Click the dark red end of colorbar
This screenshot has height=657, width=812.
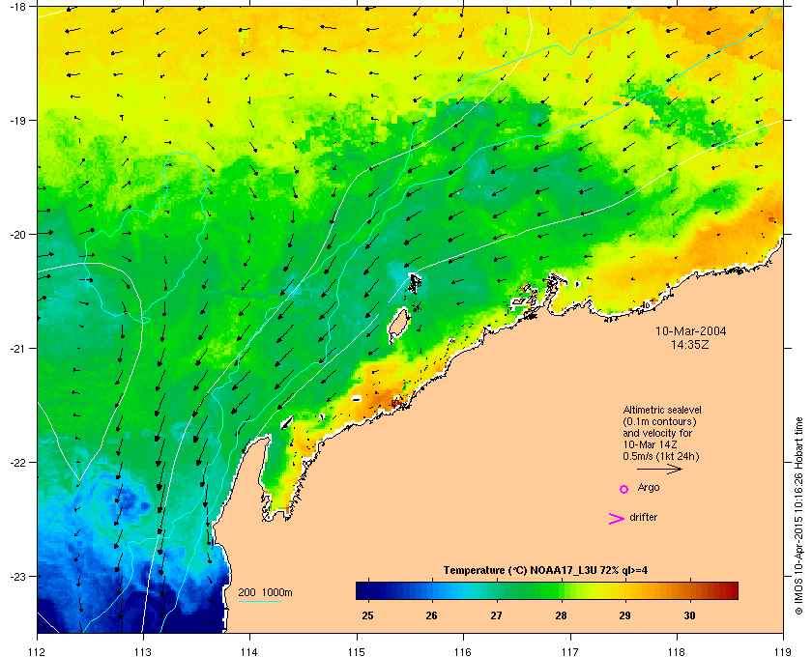click(731, 590)
